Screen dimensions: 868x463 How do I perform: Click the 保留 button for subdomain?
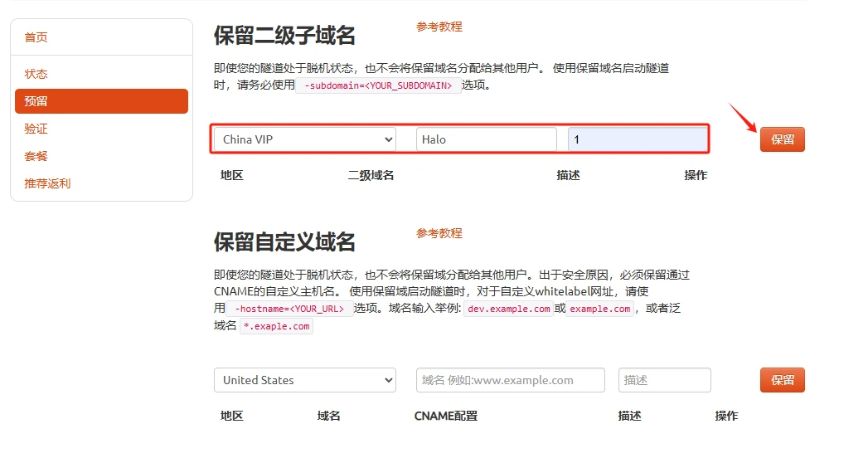coord(783,139)
